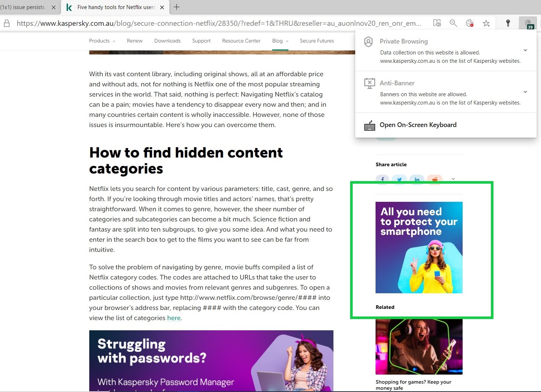Screen dimensions: 541x392
Task: Open a new browser tab
Action: 176,7
